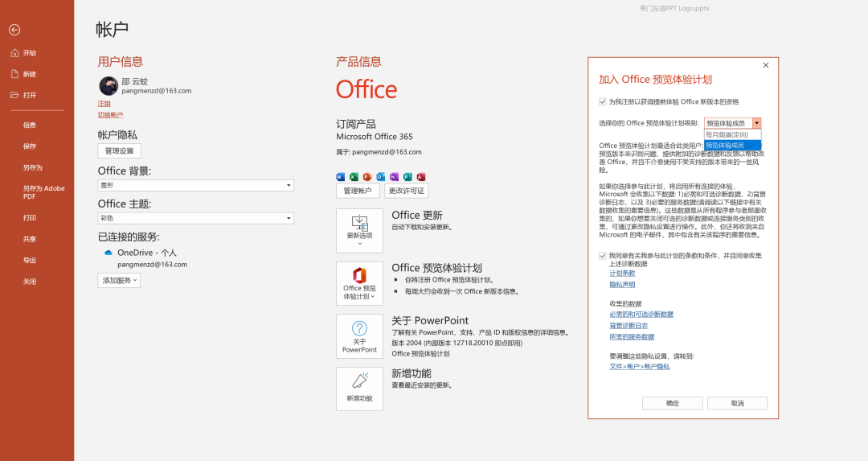This screenshot has height=461, width=868.
Task: Open the 添加服务 dropdown button
Action: pyautogui.click(x=119, y=280)
